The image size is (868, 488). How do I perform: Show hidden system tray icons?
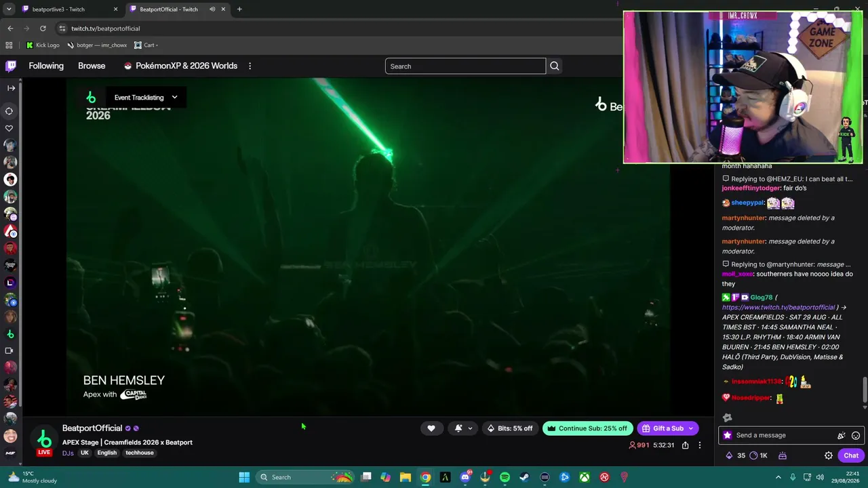tap(778, 477)
